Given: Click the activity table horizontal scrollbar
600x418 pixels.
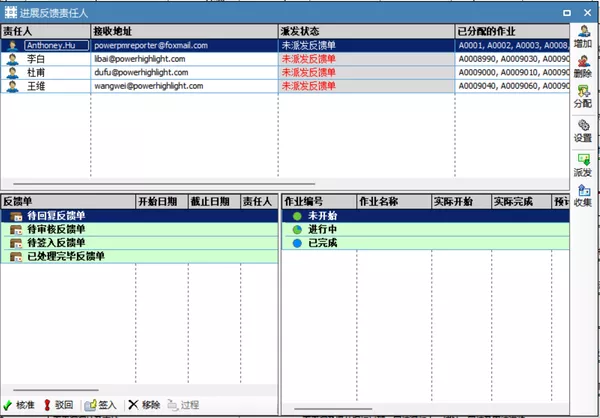Looking at the screenshot, I should (333, 409).
